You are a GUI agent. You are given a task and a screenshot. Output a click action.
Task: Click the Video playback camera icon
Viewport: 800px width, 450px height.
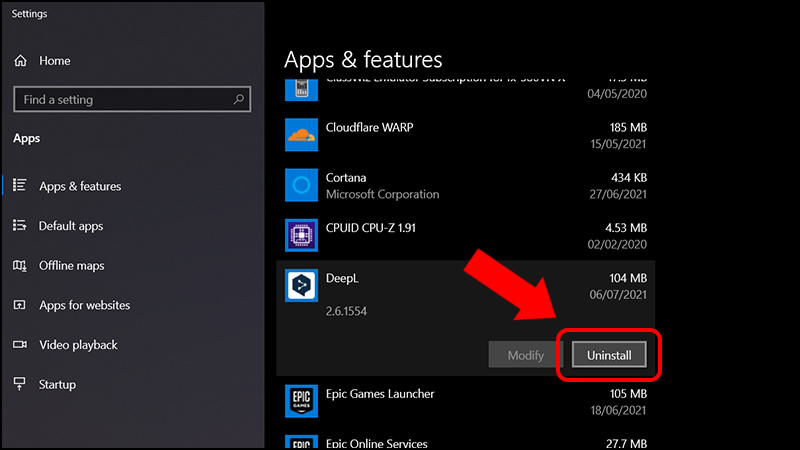point(20,345)
